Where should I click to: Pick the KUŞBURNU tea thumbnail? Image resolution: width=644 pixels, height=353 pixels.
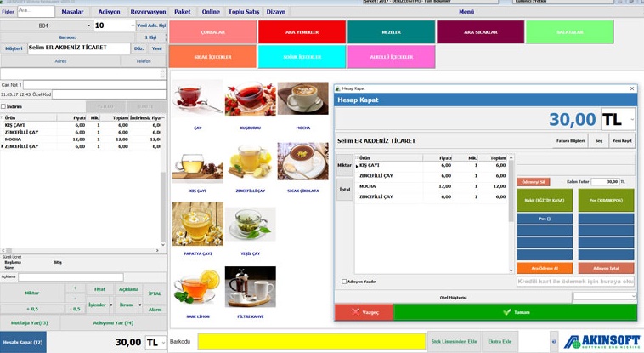[x=250, y=99]
